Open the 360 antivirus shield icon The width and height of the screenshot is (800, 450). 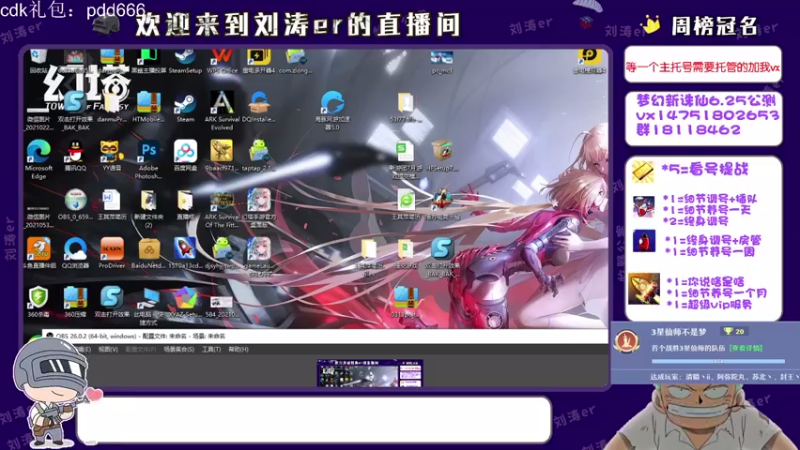(38, 302)
